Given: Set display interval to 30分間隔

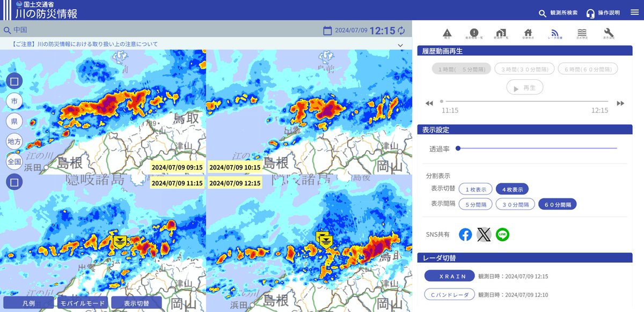Looking at the screenshot, I should tap(515, 204).
